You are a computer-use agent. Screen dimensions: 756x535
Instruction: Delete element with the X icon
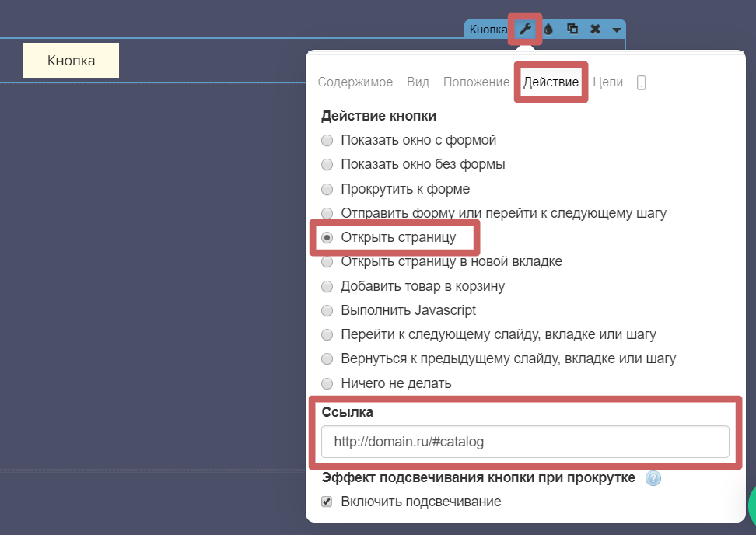595,30
